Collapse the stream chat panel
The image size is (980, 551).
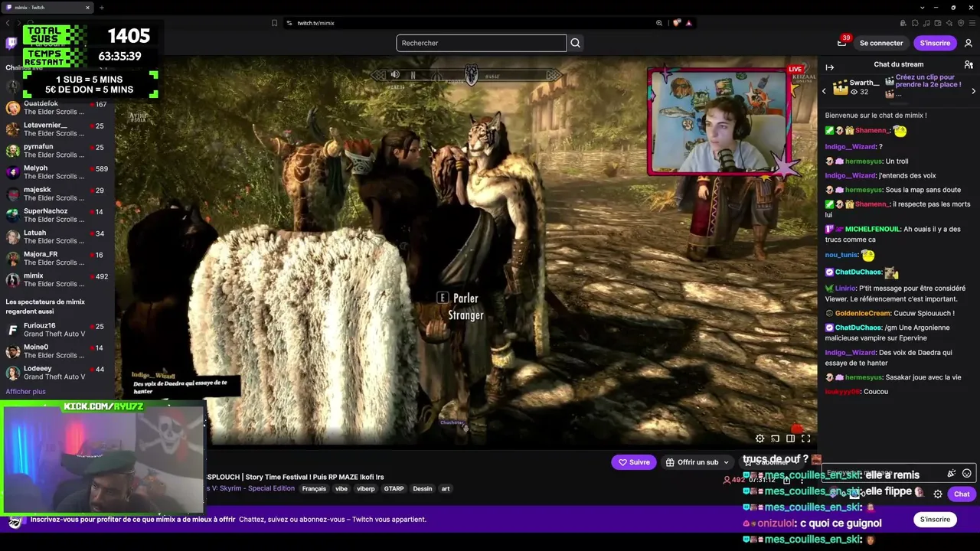tap(829, 67)
